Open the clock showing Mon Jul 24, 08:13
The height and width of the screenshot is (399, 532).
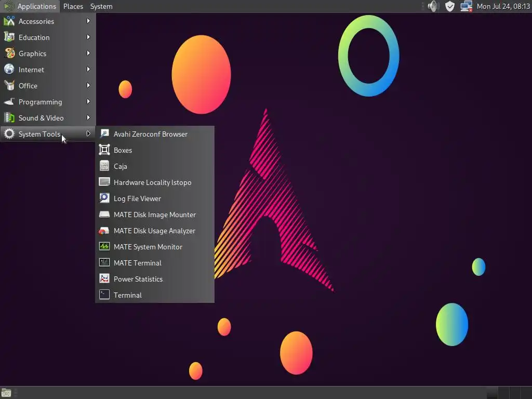tap(503, 6)
